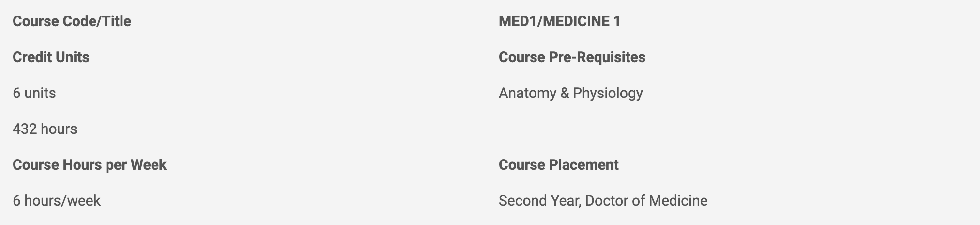
Task: Click the Course Hours per Week heading
Action: click(x=90, y=165)
